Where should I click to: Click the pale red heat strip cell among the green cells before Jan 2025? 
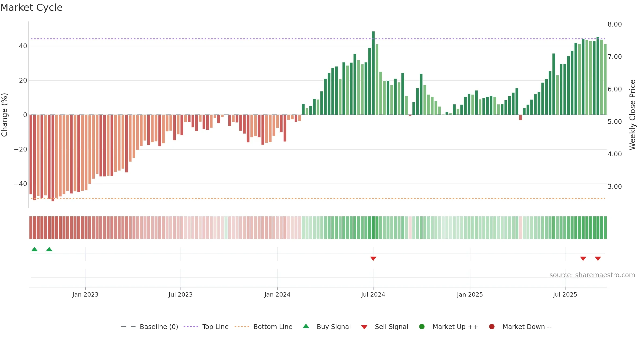click(x=410, y=228)
